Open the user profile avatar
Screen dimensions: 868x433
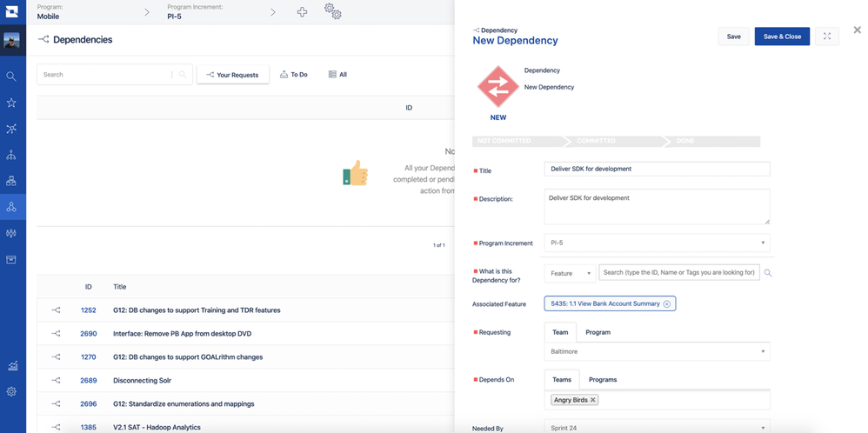pyautogui.click(x=12, y=40)
